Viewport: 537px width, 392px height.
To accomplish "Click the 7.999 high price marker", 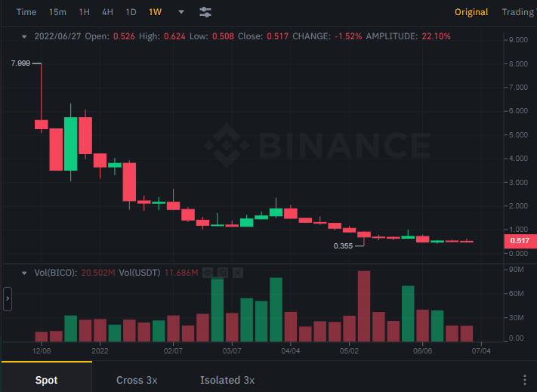I will pyautogui.click(x=20, y=63).
